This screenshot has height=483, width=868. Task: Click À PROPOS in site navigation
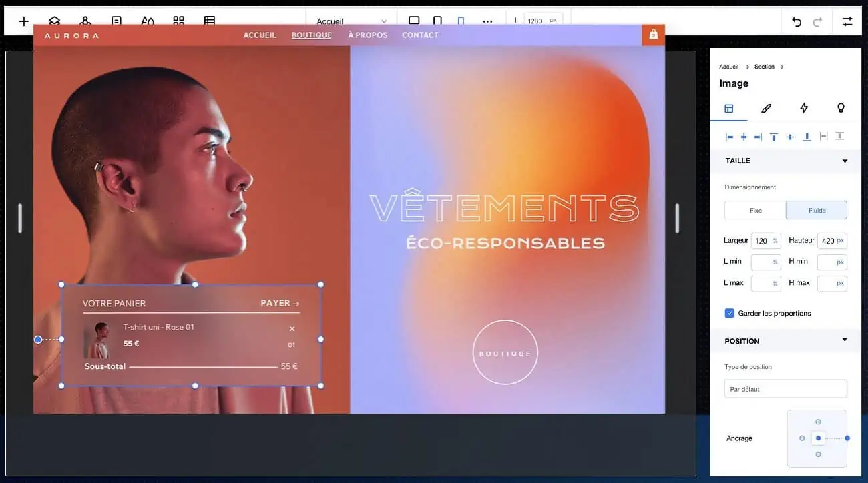point(368,35)
